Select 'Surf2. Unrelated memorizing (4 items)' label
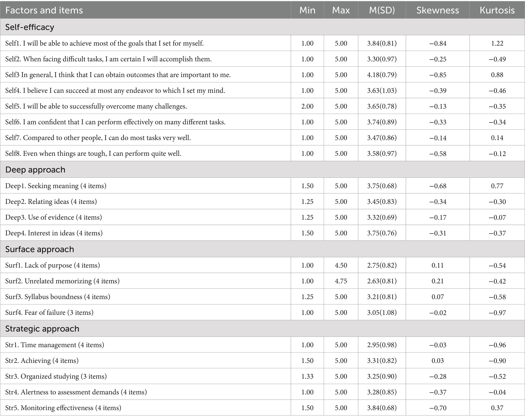Image resolution: width=525 pixels, height=420 pixels. [x=62, y=281]
